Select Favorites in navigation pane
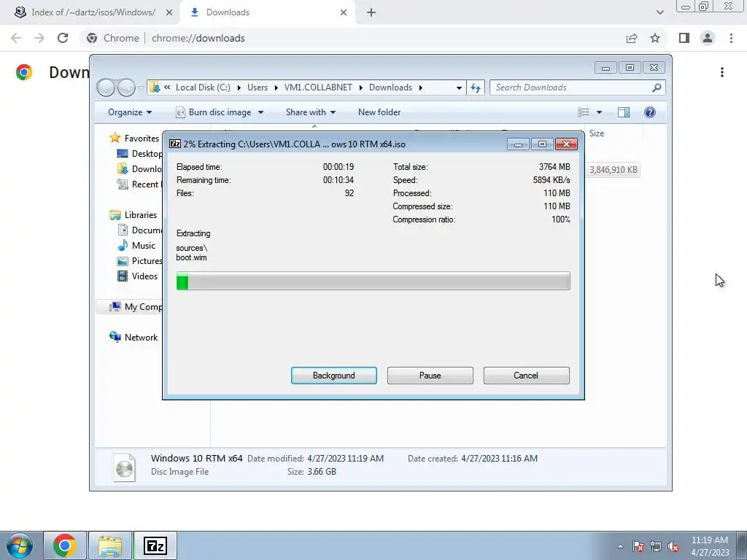Image resolution: width=747 pixels, height=560 pixels. (142, 138)
